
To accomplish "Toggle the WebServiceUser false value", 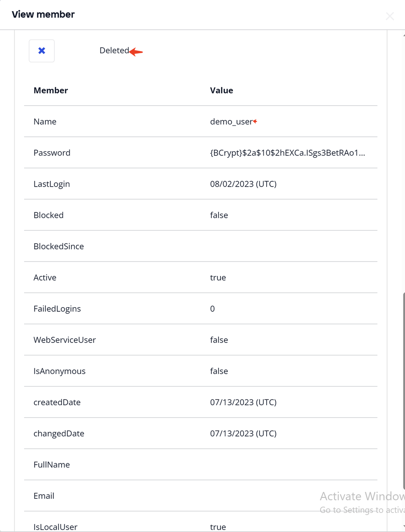I will [x=219, y=340].
